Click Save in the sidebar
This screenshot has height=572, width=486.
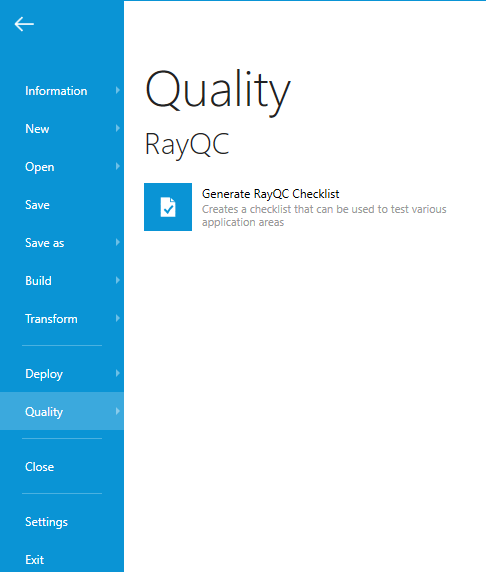(62, 205)
